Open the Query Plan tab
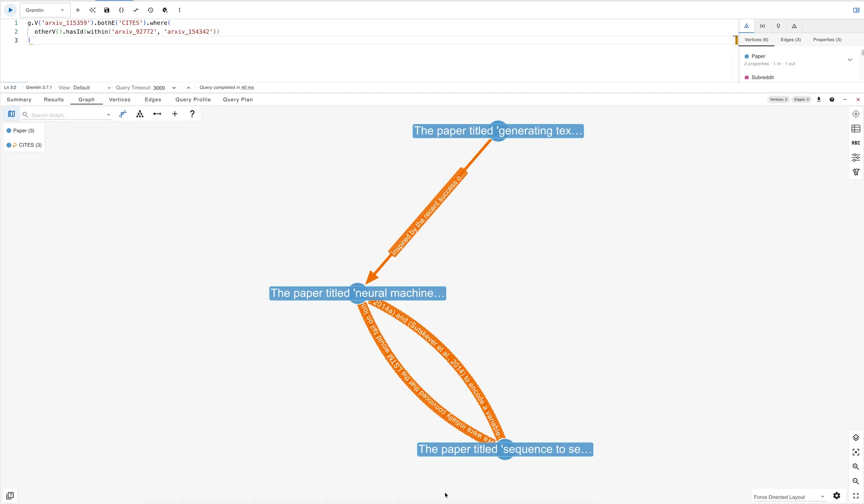864x504 pixels. (x=238, y=99)
